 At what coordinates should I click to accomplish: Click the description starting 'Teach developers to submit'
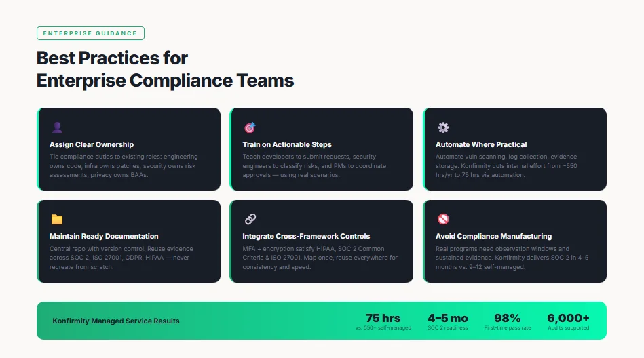[314, 166]
